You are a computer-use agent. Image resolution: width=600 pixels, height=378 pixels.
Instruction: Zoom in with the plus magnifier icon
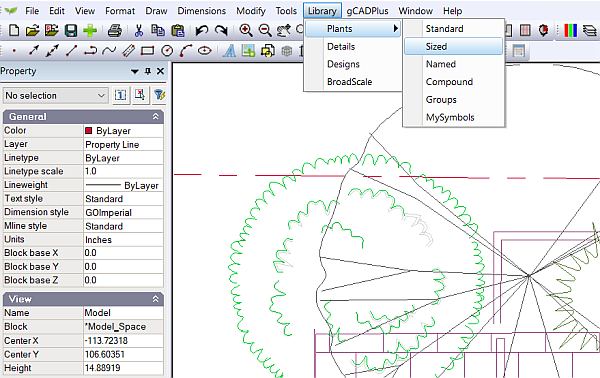coord(246,30)
